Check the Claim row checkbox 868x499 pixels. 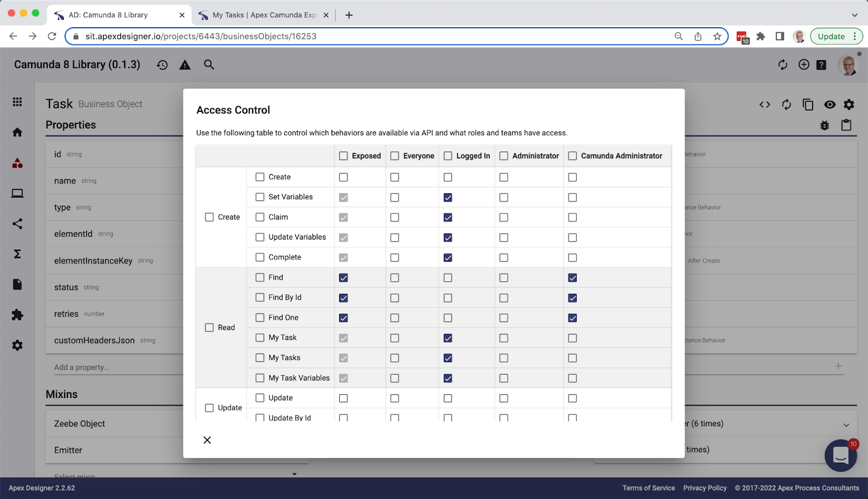click(x=260, y=217)
